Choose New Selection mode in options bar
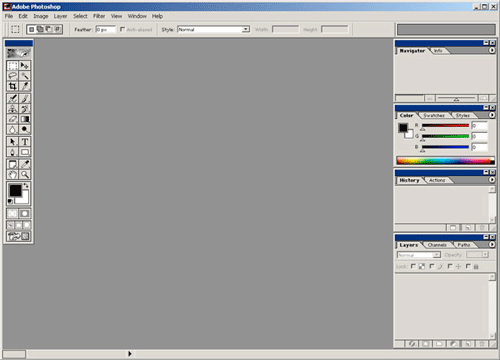The image size is (500, 360). point(31,29)
